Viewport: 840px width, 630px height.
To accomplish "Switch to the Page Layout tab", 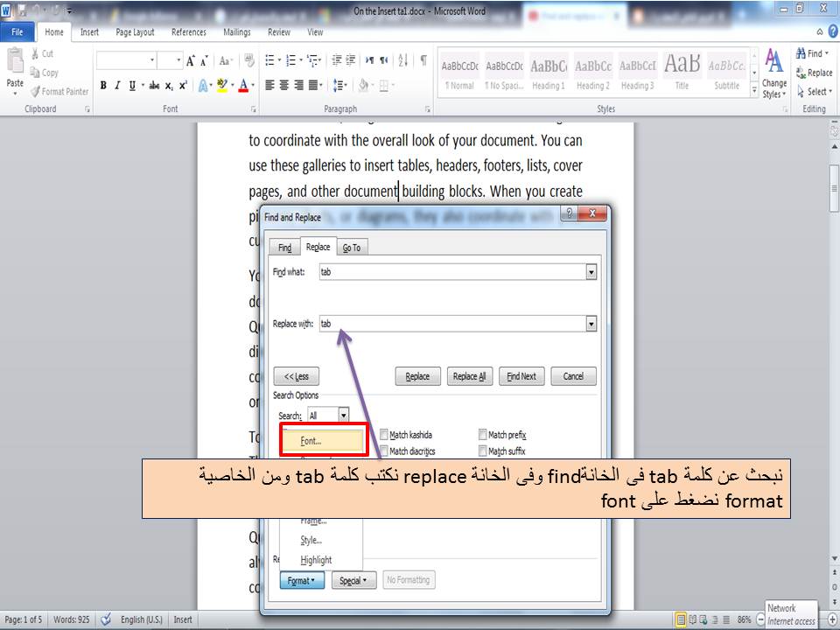I will click(135, 32).
